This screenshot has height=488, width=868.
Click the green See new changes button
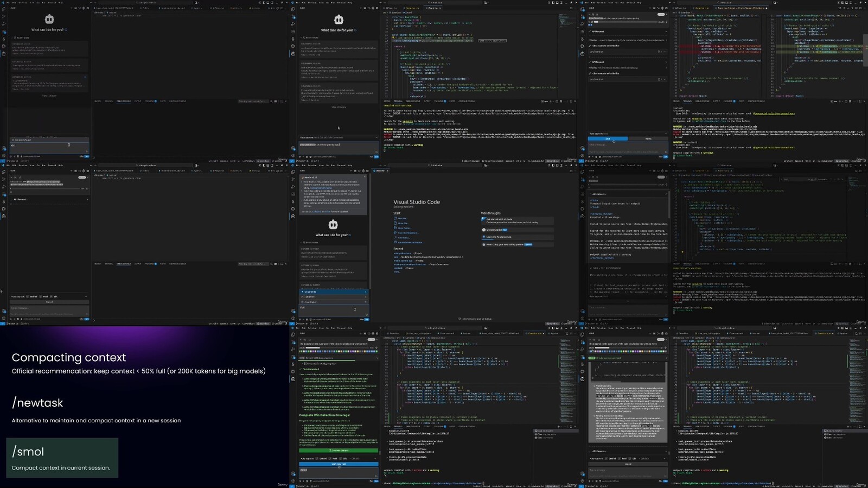click(339, 451)
